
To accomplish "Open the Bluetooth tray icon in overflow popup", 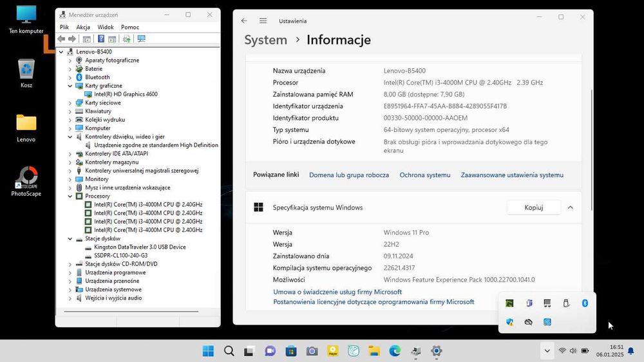I will (585, 303).
